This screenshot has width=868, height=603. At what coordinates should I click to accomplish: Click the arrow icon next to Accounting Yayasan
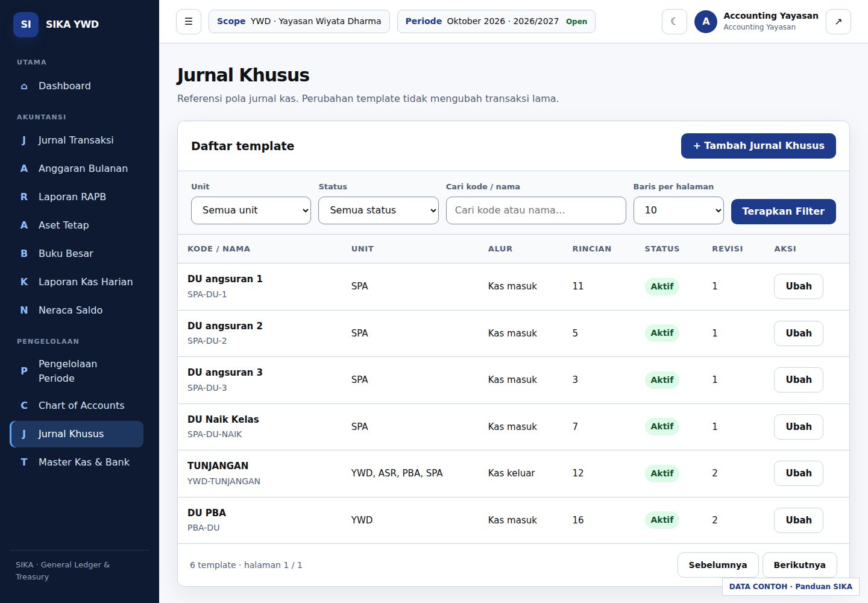click(838, 22)
